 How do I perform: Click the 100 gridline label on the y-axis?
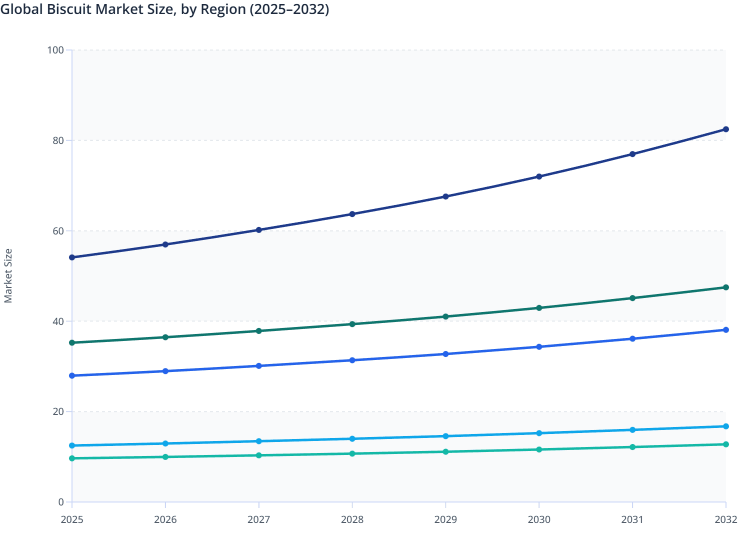57,50
